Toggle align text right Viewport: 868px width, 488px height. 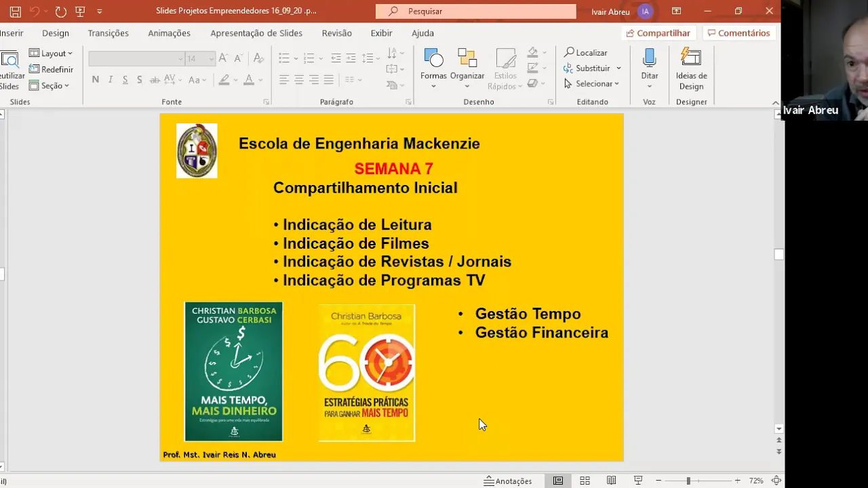coord(314,80)
